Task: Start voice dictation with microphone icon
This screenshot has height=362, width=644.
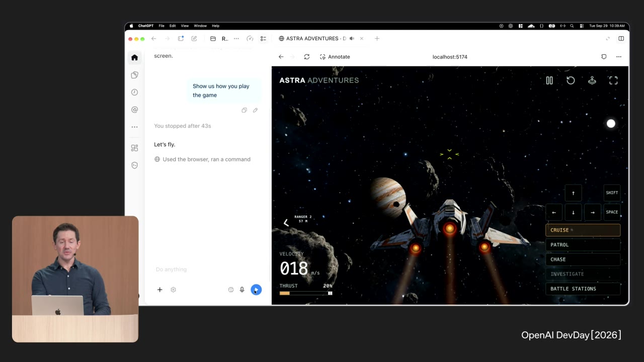Action: [x=242, y=290]
